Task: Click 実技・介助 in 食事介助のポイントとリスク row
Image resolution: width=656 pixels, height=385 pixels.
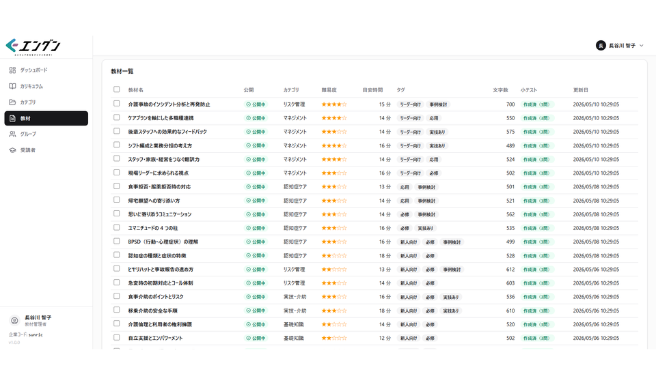Action: pyautogui.click(x=295, y=297)
